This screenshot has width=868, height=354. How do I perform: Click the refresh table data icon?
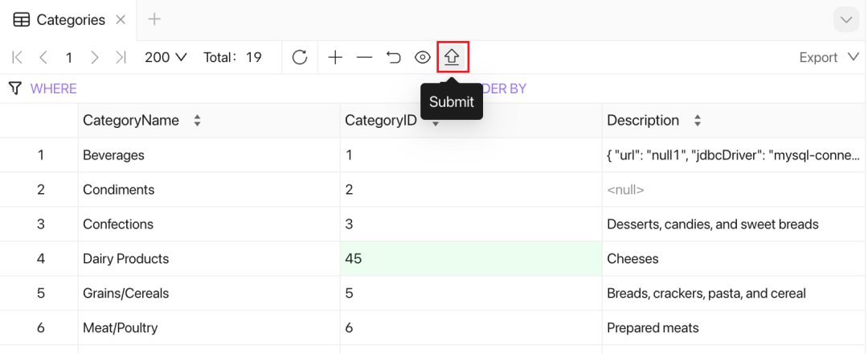pyautogui.click(x=300, y=58)
